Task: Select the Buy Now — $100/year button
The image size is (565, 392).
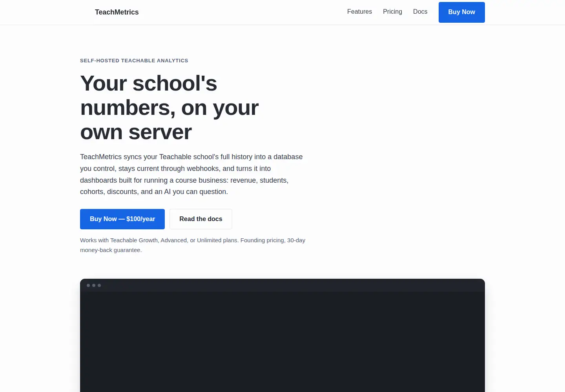Action: tap(122, 219)
